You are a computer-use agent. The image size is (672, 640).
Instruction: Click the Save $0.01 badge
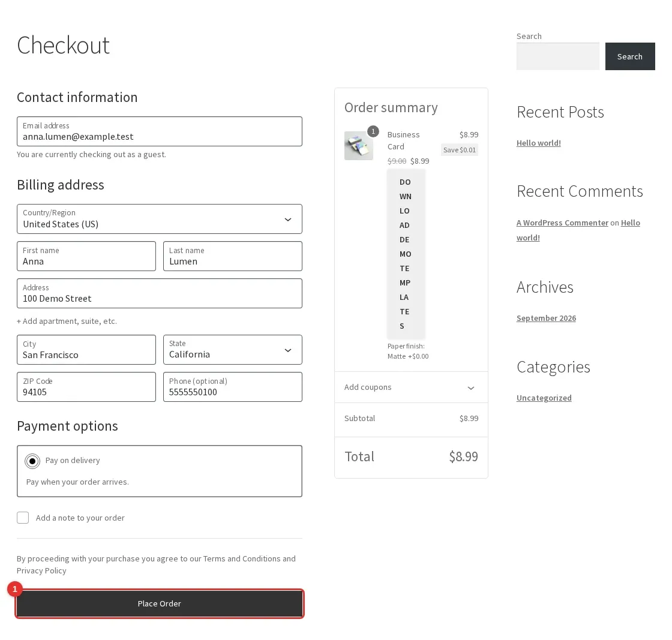pos(460,150)
